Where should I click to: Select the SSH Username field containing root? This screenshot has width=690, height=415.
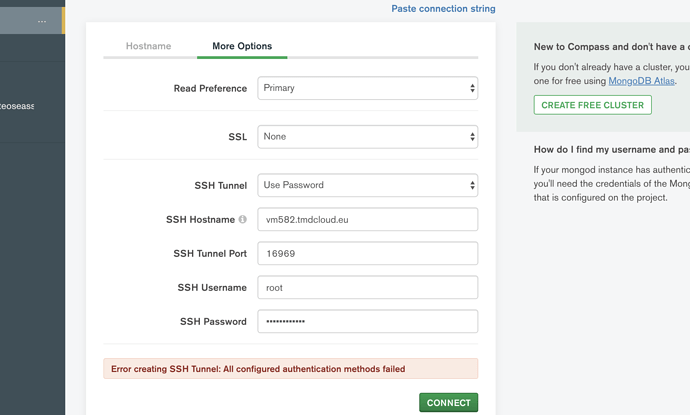367,288
